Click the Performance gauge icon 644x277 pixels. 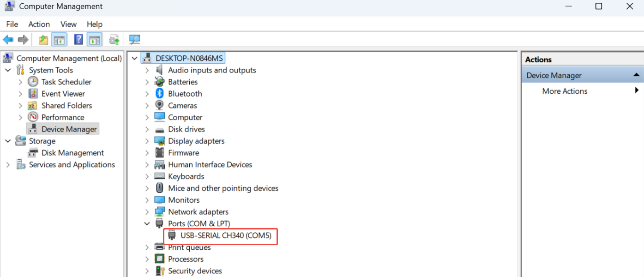(33, 117)
